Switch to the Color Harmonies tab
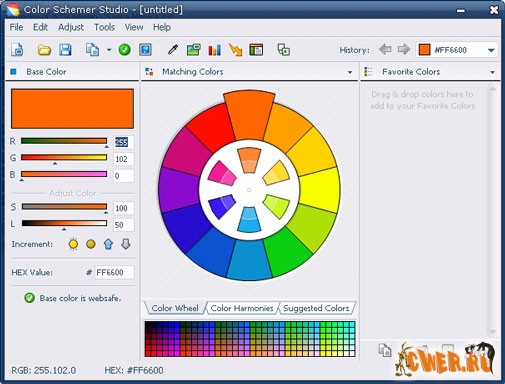Viewport: 505px width, 384px height. click(242, 308)
